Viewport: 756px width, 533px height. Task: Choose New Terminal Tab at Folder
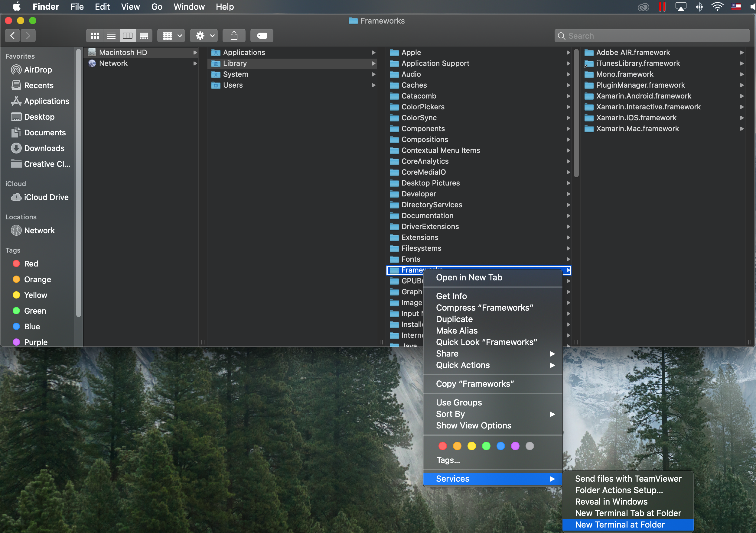tap(628, 513)
